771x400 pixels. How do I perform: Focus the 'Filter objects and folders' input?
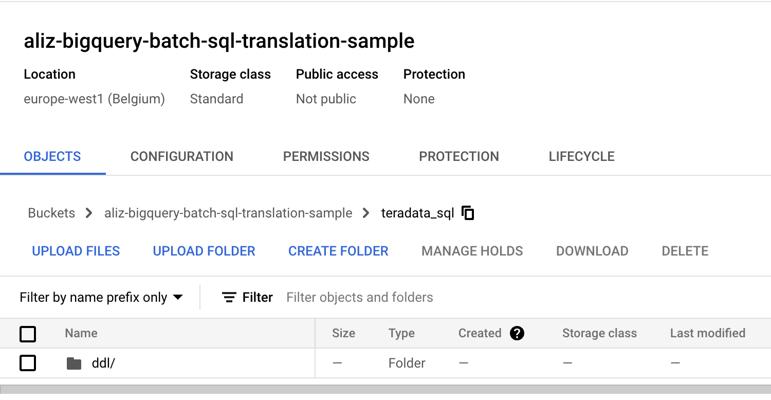359,297
